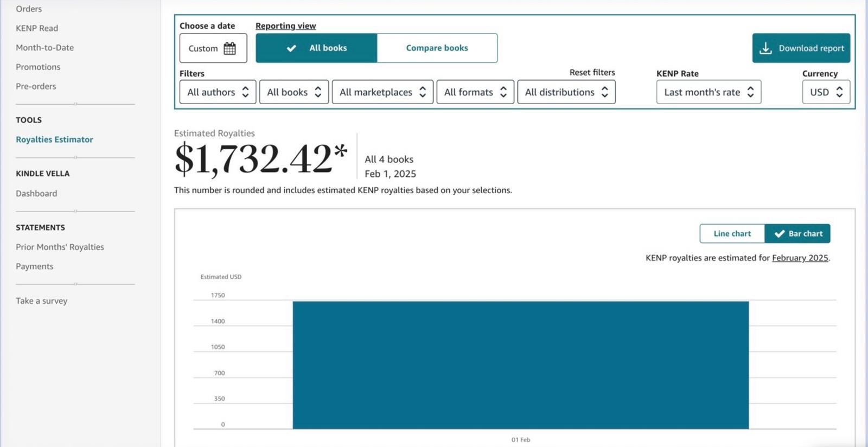Switch to Line chart view
868x447 pixels.
pyautogui.click(x=732, y=234)
